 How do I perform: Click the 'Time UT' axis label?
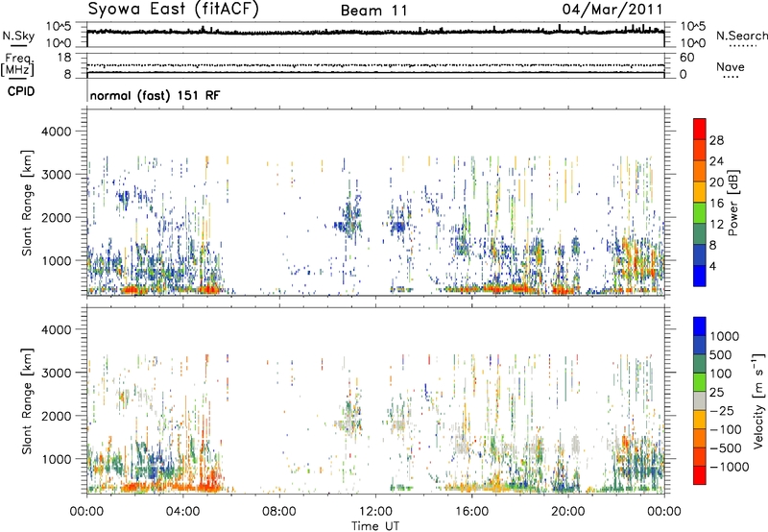coord(375,526)
